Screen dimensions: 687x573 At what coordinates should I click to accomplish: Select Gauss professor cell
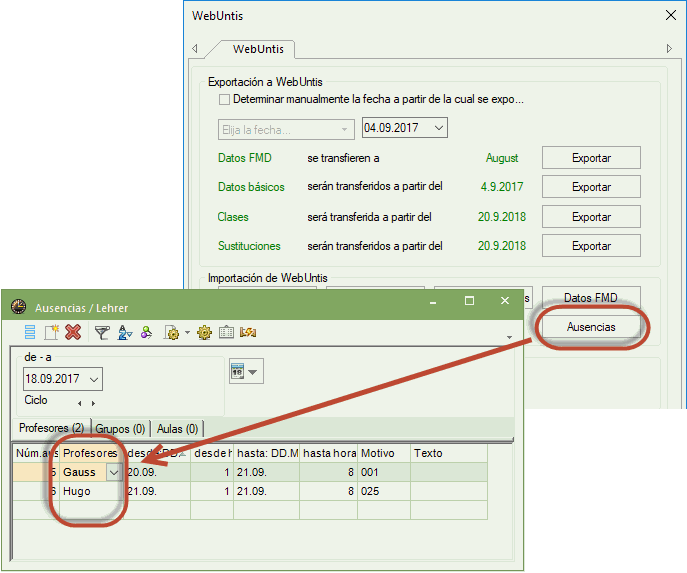[83, 473]
